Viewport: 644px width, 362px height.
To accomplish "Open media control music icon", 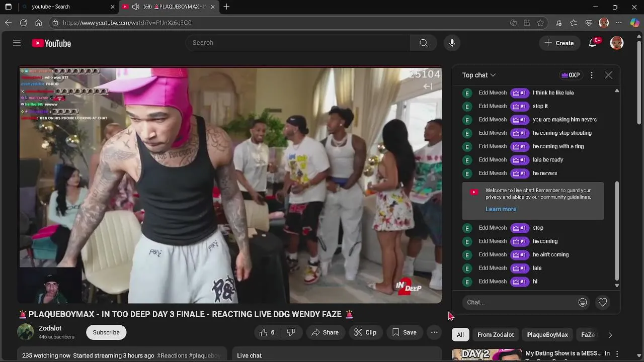I will tap(558, 23).
